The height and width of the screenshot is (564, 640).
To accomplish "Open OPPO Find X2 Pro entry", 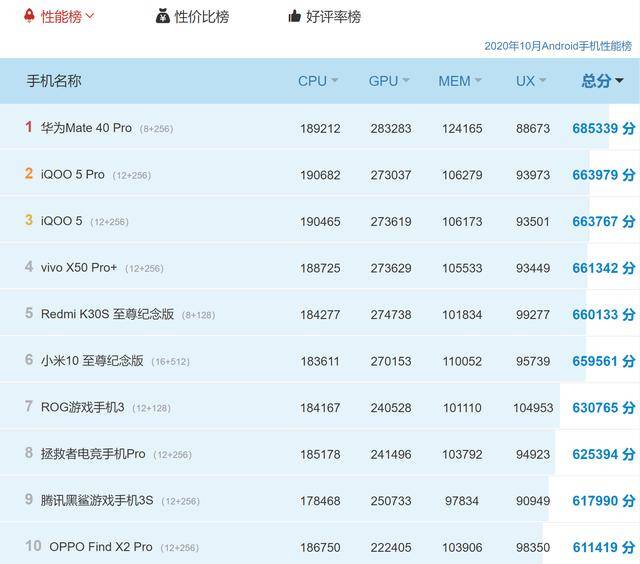I will click(101, 547).
